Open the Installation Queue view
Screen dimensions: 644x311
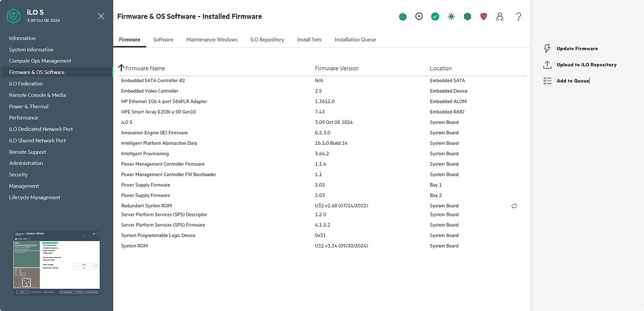pyautogui.click(x=355, y=39)
